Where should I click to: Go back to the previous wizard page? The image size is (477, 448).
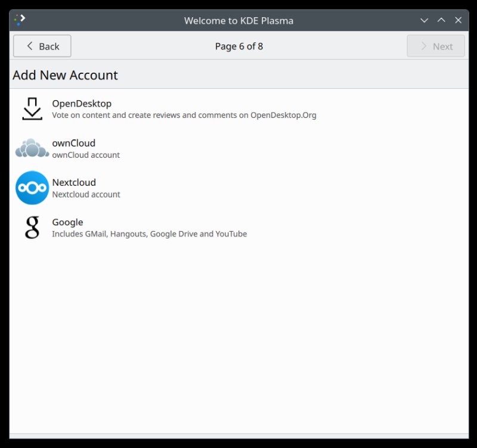click(41, 46)
